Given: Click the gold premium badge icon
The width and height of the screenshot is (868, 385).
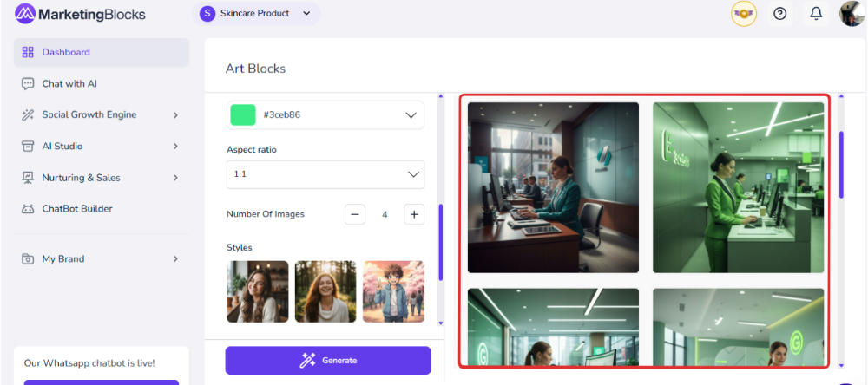Looking at the screenshot, I should pyautogui.click(x=744, y=14).
